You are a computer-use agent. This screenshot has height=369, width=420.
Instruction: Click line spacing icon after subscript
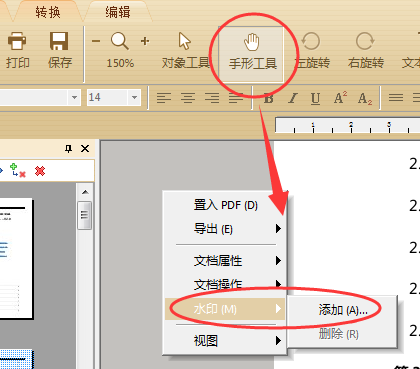point(396,98)
